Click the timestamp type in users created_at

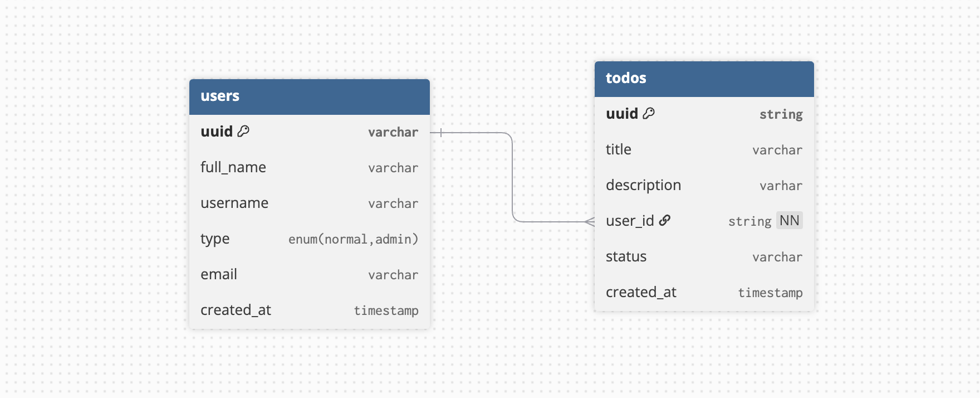point(386,311)
